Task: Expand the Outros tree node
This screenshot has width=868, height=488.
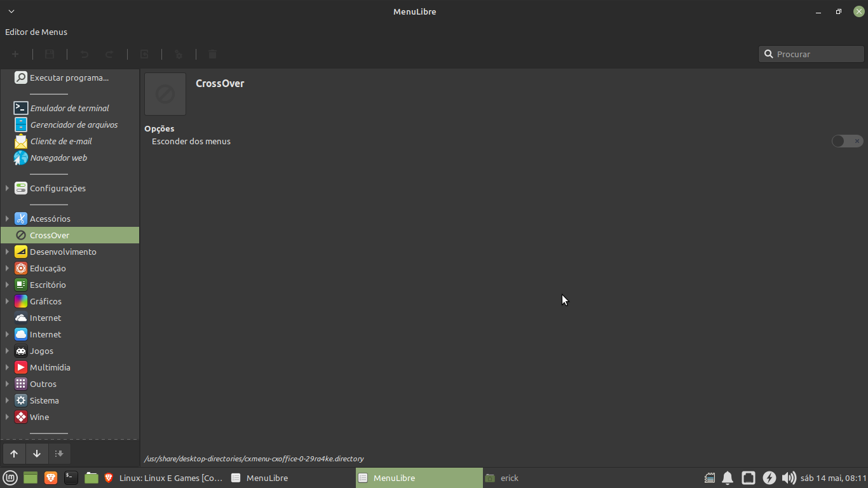Action: click(x=7, y=384)
